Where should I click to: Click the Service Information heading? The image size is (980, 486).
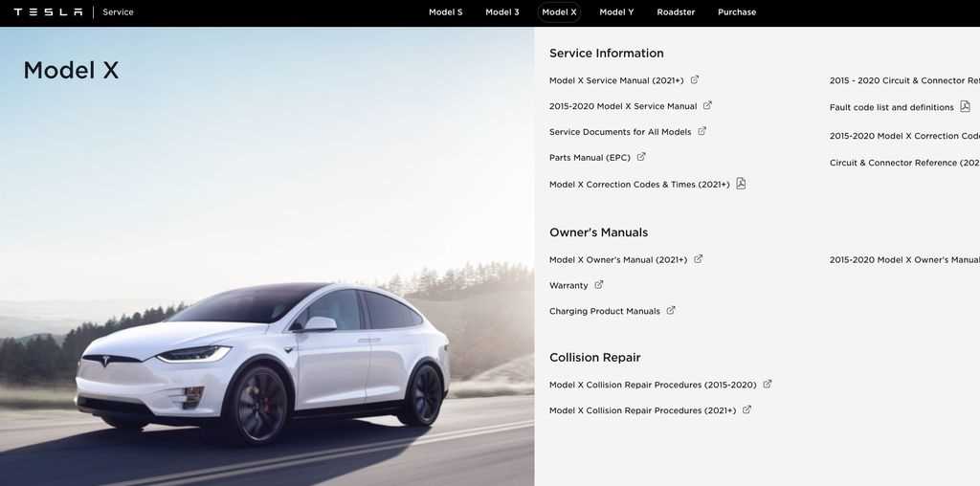pos(606,54)
